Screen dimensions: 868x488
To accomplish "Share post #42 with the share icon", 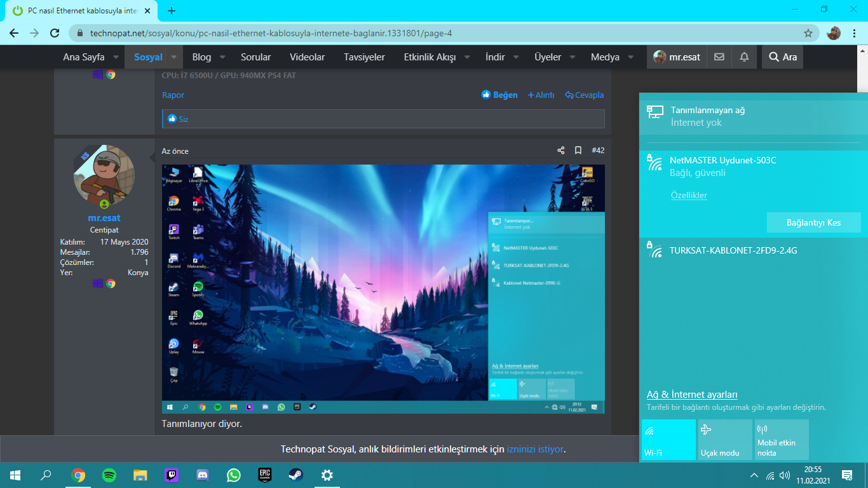I will click(x=561, y=151).
